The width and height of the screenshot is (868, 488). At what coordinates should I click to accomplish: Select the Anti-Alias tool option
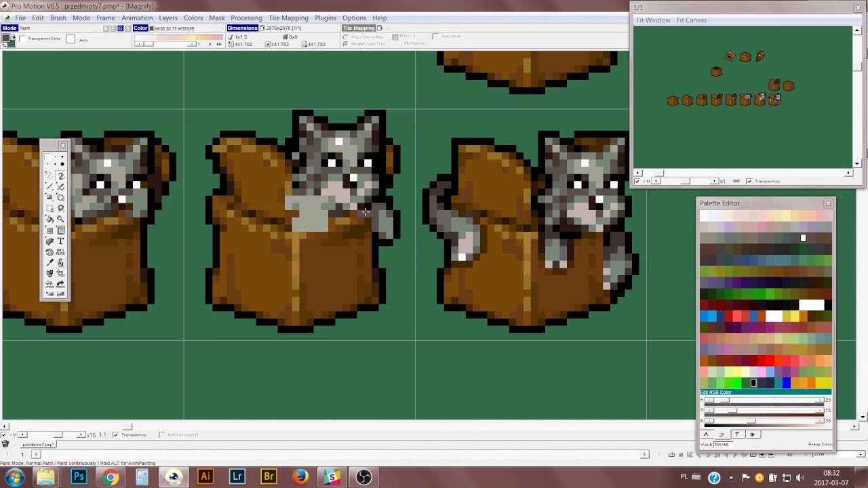(x=60, y=251)
